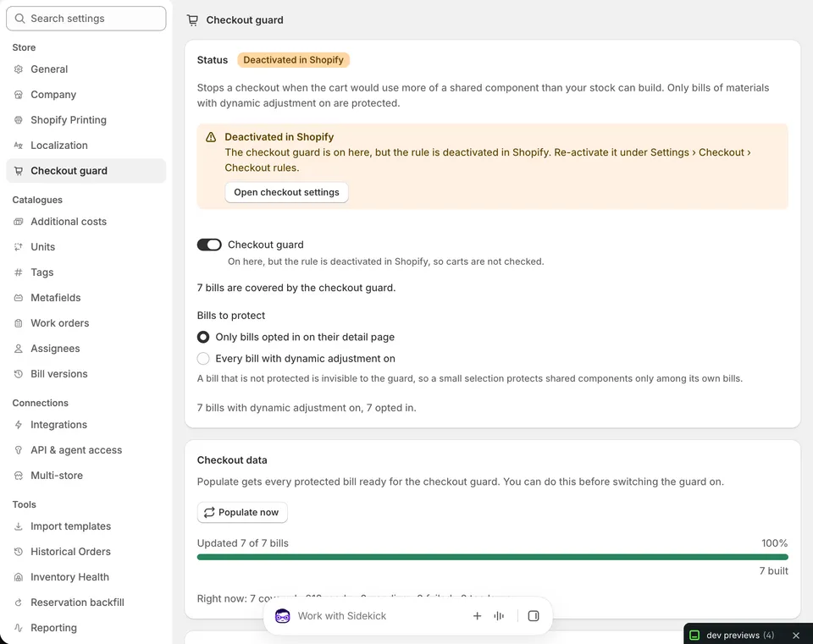The image size is (813, 644).
Task: Go to the Integrations page
Action: point(86,424)
